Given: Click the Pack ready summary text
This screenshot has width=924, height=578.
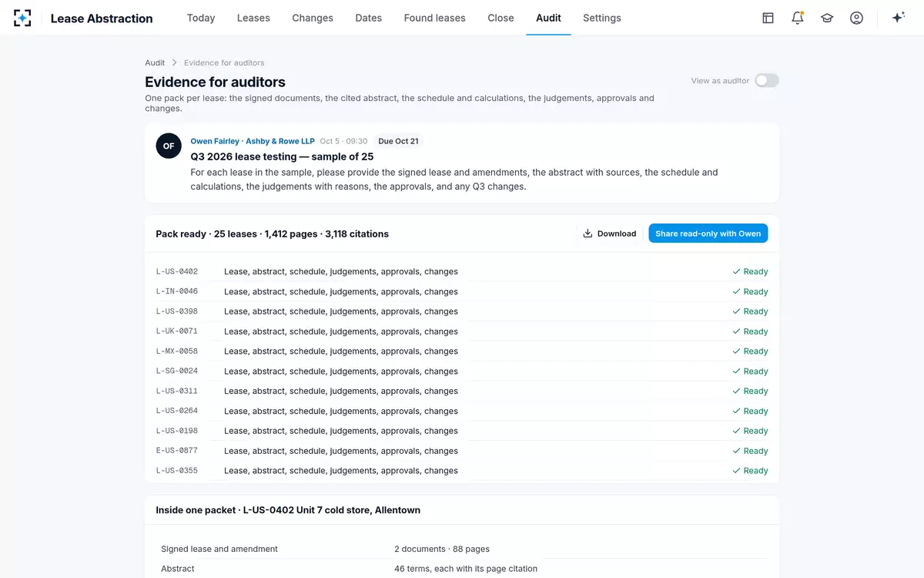Looking at the screenshot, I should point(272,234).
